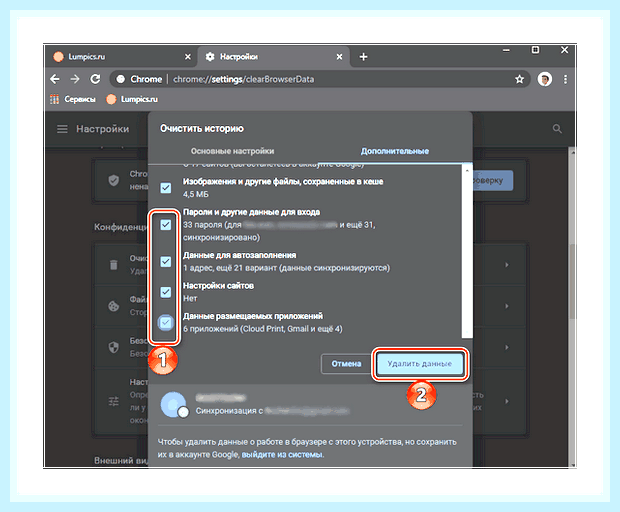Image resolution: width=620 pixels, height=512 pixels.
Task: Open the user profile avatar
Action: tap(544, 79)
